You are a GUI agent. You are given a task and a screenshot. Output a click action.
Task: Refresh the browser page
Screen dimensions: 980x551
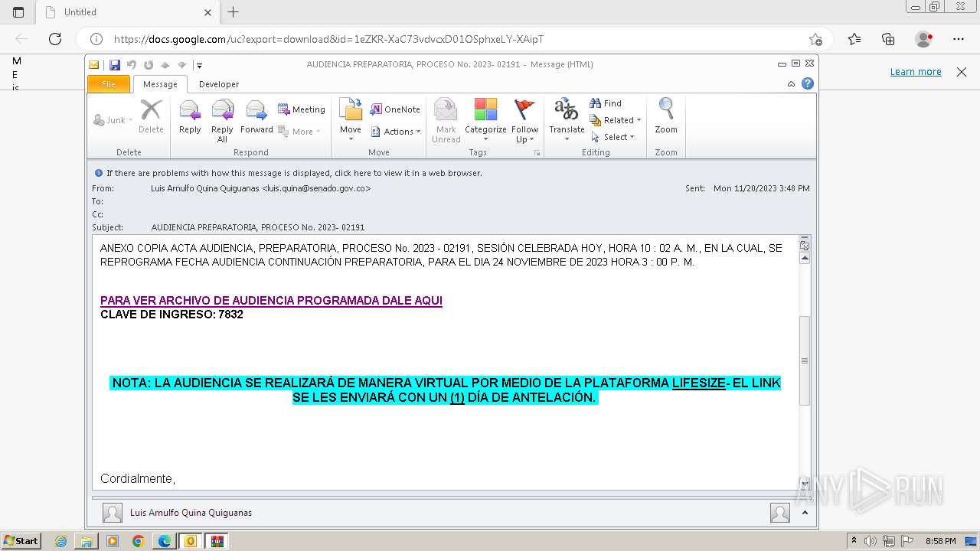(55, 39)
